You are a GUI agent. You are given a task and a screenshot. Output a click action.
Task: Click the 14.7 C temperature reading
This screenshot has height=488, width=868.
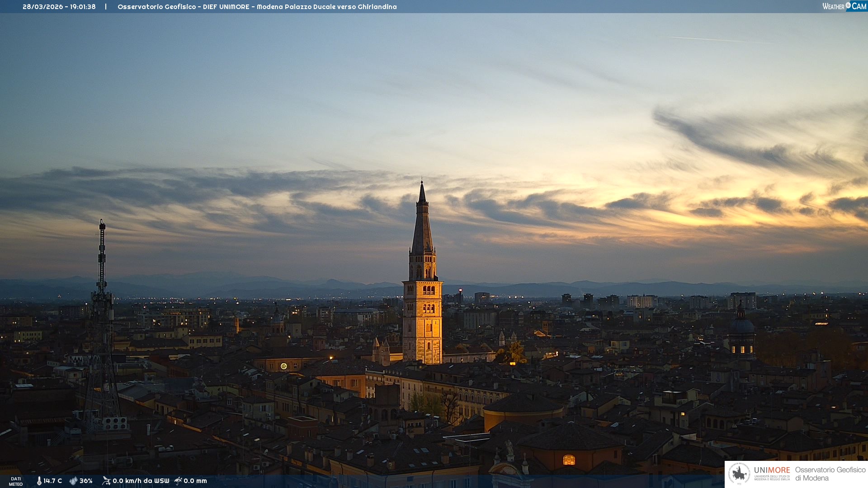click(x=53, y=481)
